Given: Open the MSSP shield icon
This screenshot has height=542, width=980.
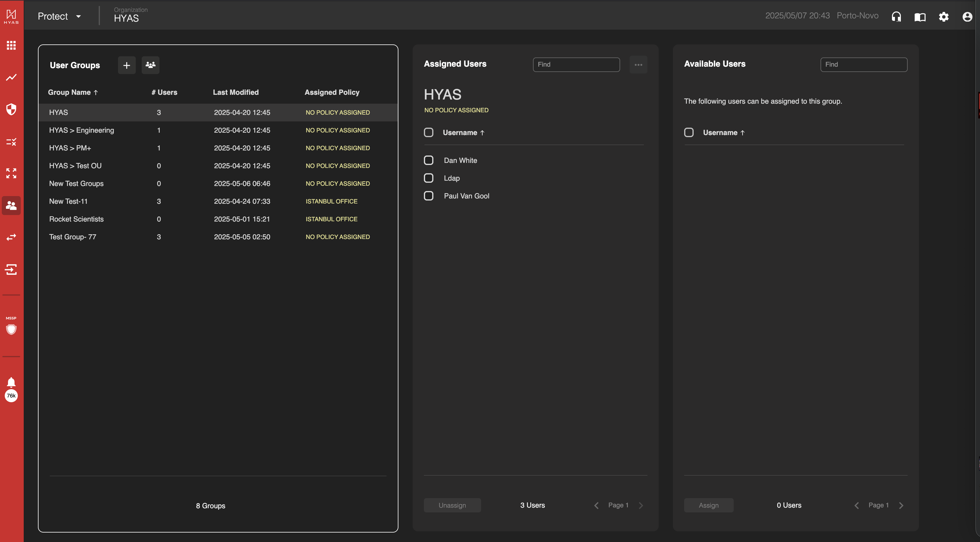Looking at the screenshot, I should (x=12, y=329).
